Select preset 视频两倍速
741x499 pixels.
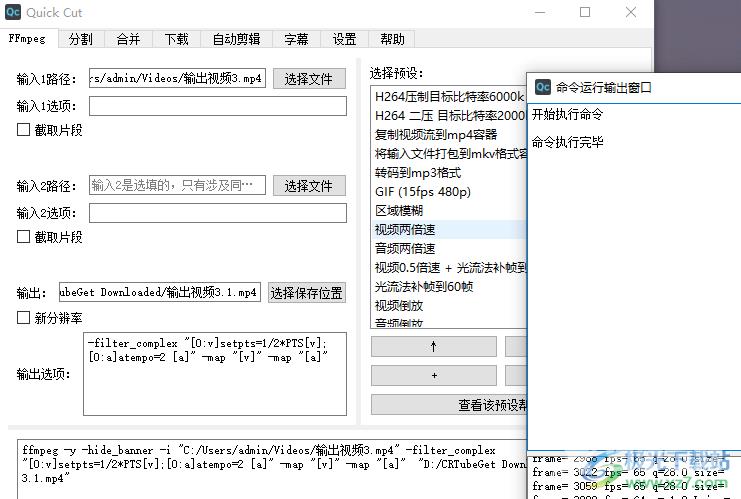click(449, 230)
